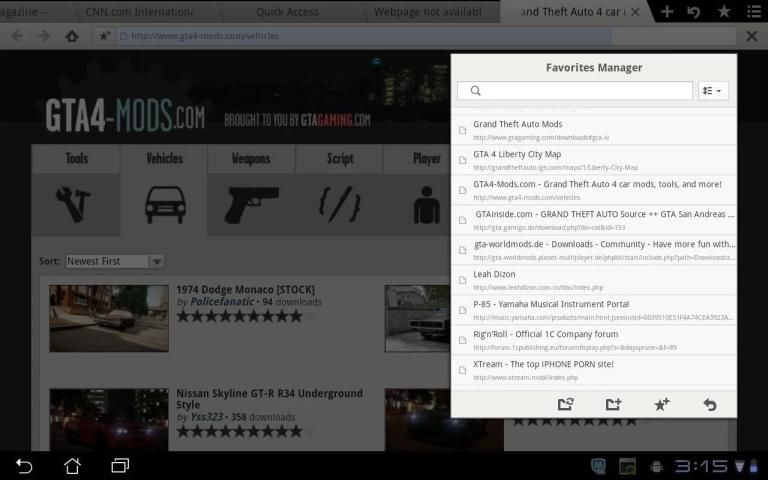Expand the Newest First sort dropdown
The image size is (768, 480).
coord(157,261)
